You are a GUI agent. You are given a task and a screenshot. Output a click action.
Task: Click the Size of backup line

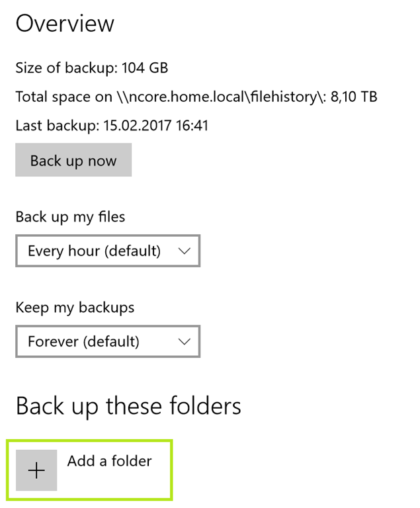pyautogui.click(x=91, y=67)
